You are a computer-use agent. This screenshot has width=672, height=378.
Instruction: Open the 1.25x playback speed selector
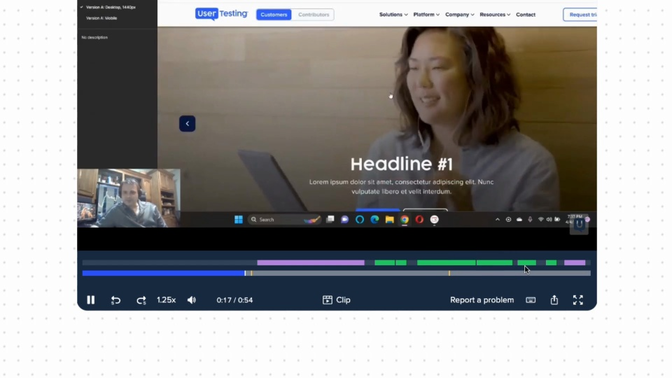(x=166, y=300)
